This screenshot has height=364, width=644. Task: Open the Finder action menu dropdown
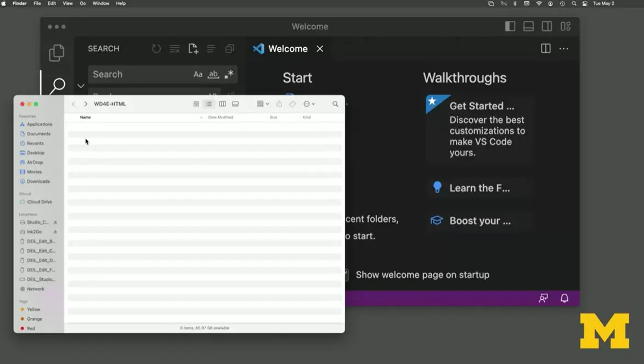309,104
